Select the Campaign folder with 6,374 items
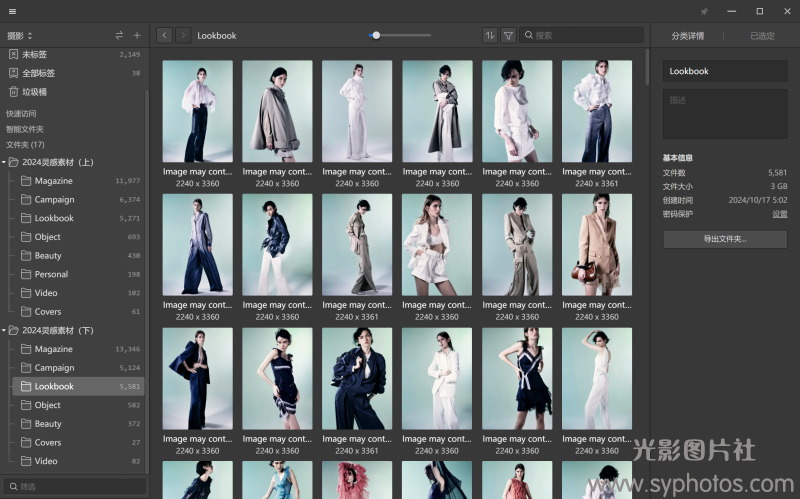Screen dimensions: 800x499 pos(54,199)
